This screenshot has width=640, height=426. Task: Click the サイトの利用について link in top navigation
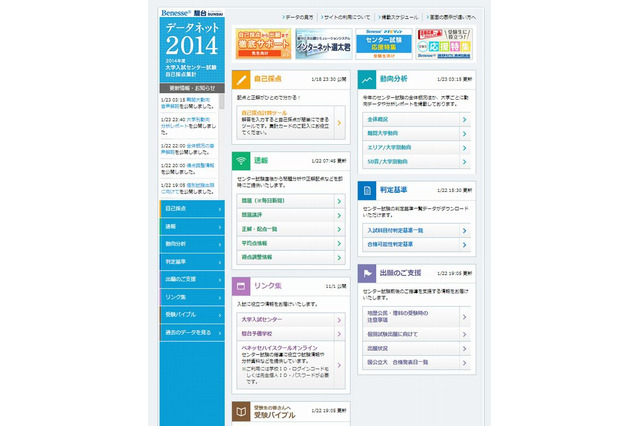coord(347,17)
